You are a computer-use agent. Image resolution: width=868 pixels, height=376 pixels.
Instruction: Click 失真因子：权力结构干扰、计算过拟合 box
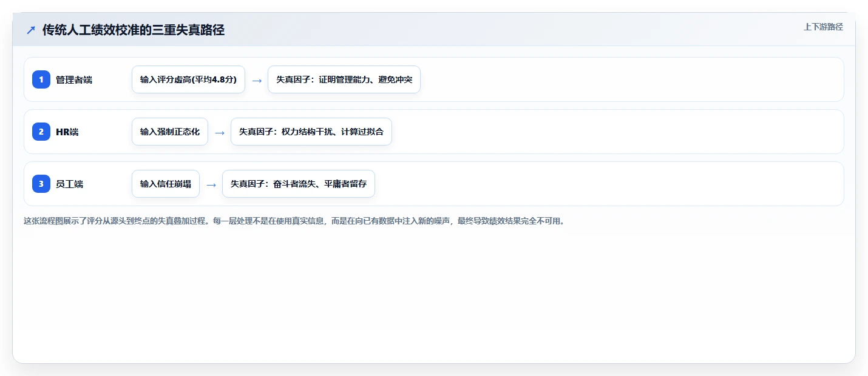(x=311, y=132)
